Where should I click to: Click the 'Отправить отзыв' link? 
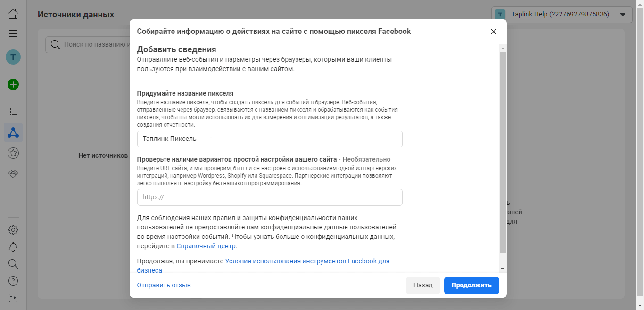164,285
